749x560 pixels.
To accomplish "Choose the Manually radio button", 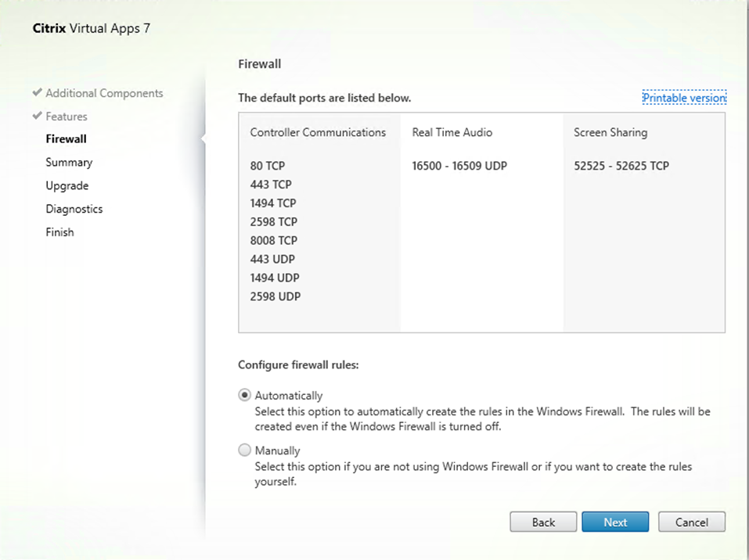I will 245,451.
